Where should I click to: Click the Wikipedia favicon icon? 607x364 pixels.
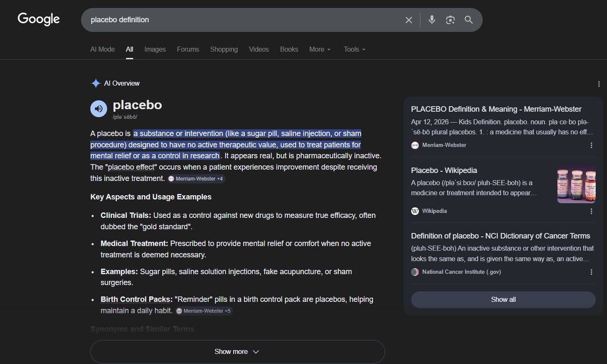click(415, 211)
